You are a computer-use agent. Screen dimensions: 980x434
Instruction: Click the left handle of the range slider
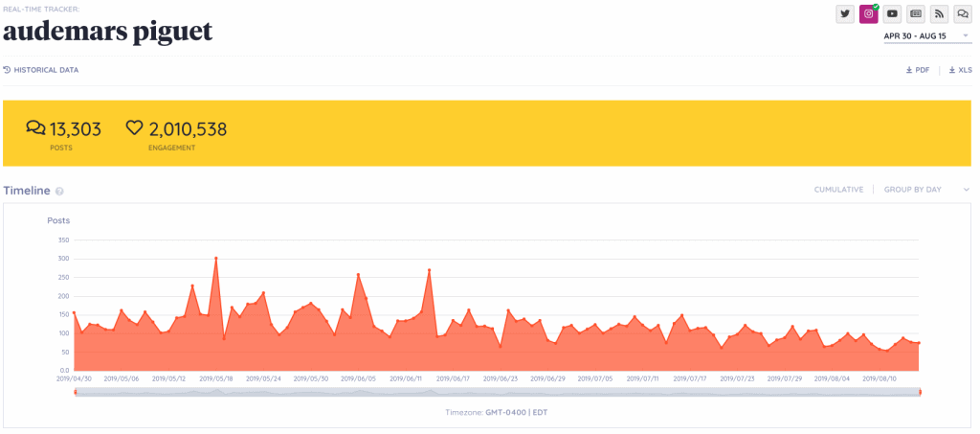click(x=75, y=392)
